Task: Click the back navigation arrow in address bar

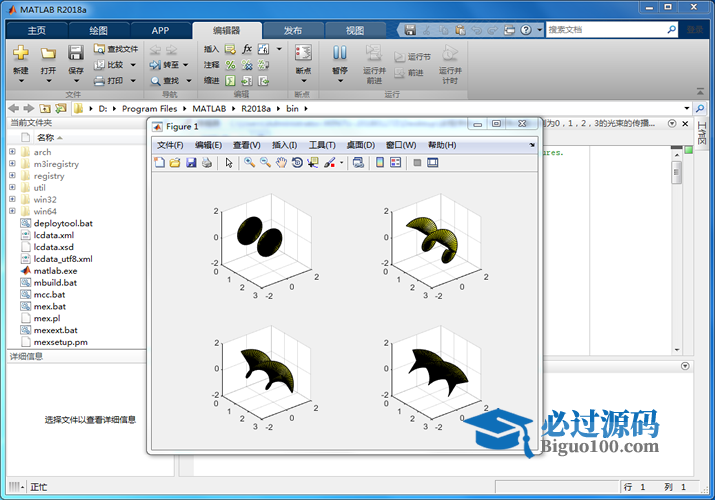Action: click(14, 108)
